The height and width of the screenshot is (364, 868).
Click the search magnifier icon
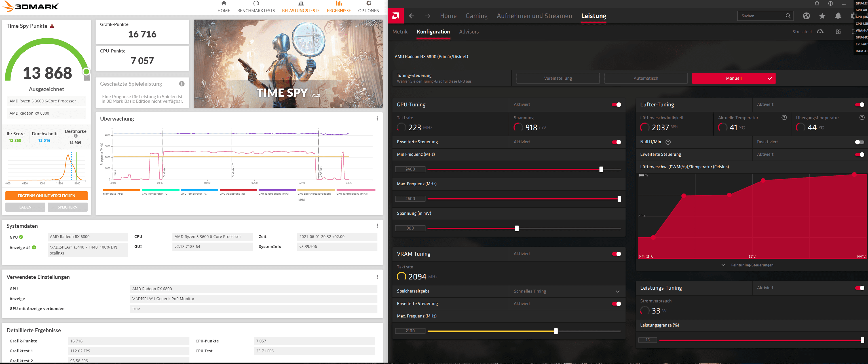pos(788,16)
